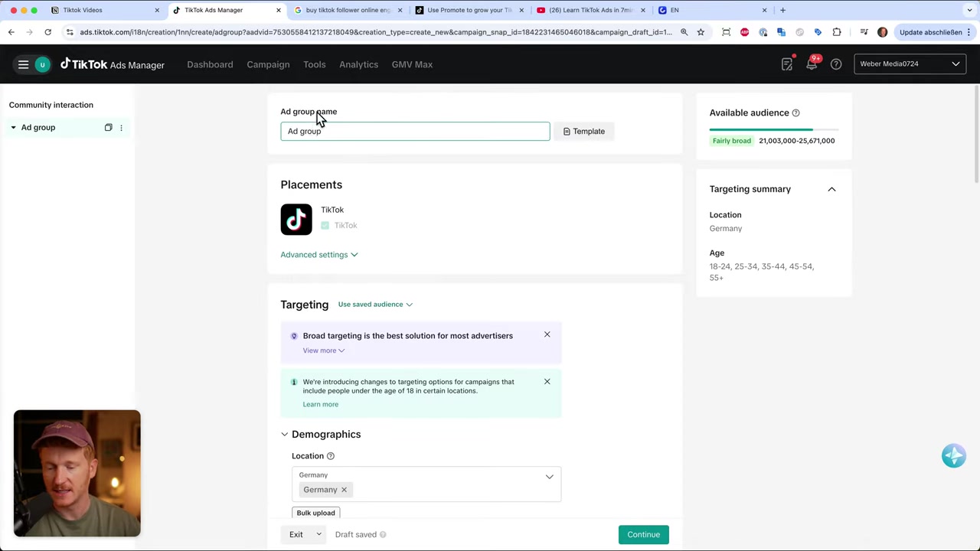Click the browser address bar URL
The width and height of the screenshot is (980, 551).
(375, 32)
